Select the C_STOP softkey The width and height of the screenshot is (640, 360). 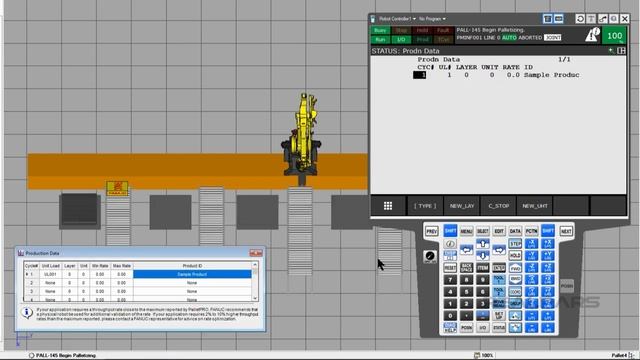point(498,206)
